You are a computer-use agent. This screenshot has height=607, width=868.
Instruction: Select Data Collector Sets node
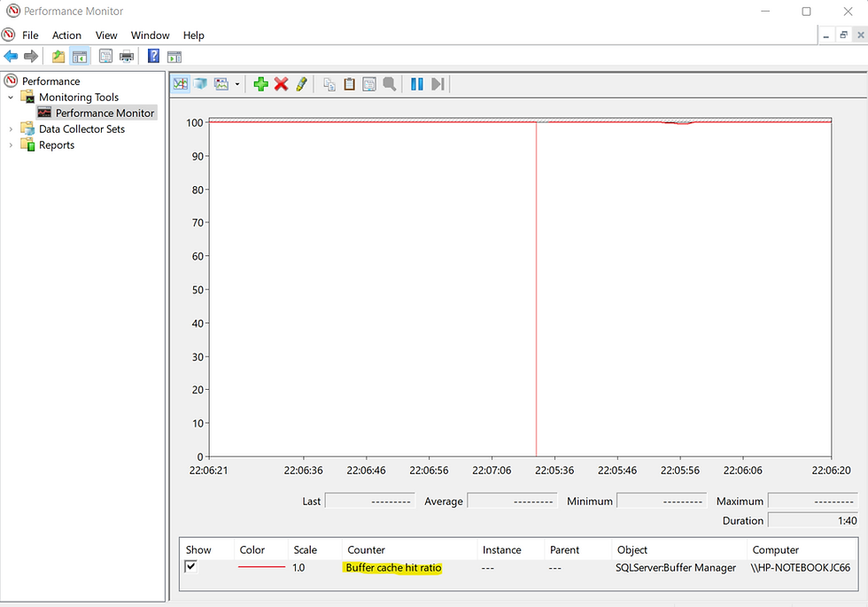81,129
